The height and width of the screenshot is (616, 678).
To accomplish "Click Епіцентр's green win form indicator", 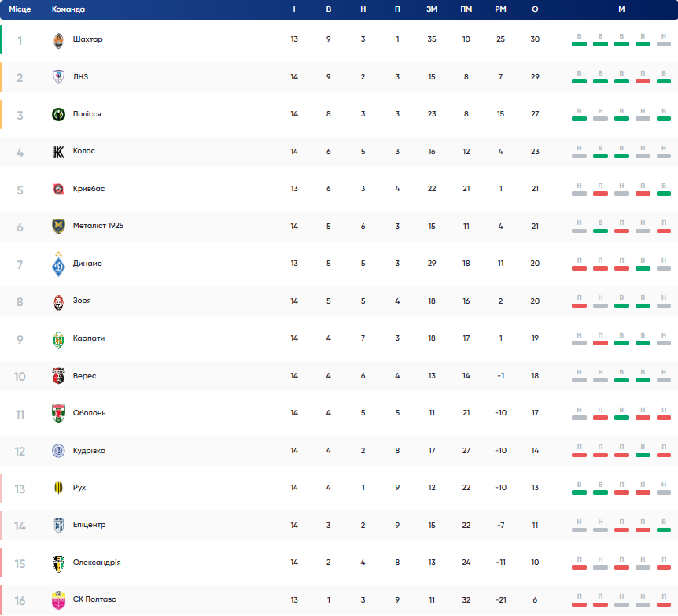I will coord(664,526).
